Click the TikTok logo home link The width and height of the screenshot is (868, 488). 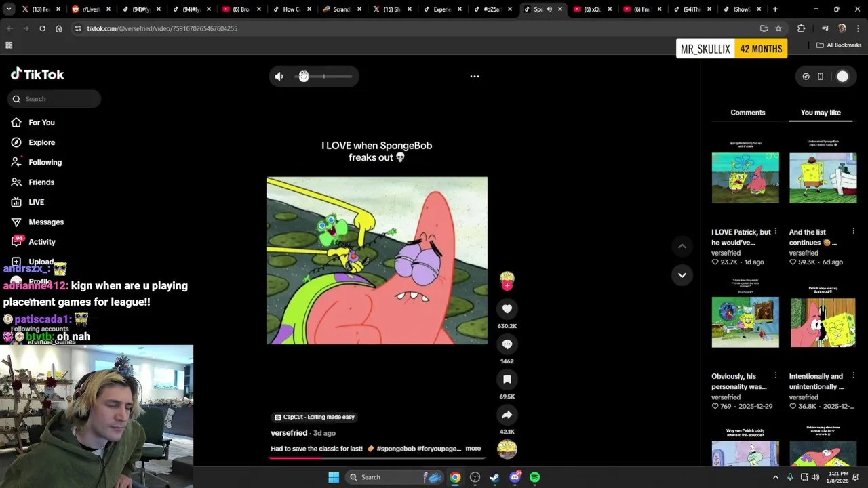point(37,75)
